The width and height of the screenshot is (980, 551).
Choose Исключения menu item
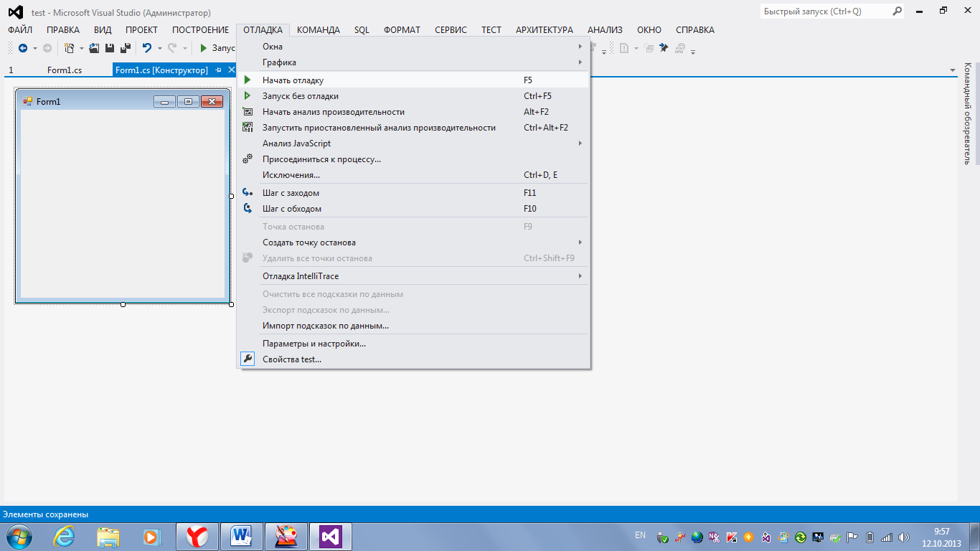point(413,174)
